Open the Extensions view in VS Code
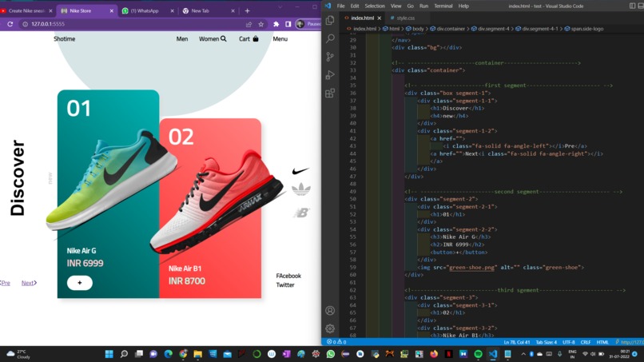Viewport: 644px width, 362px height. 330,93
